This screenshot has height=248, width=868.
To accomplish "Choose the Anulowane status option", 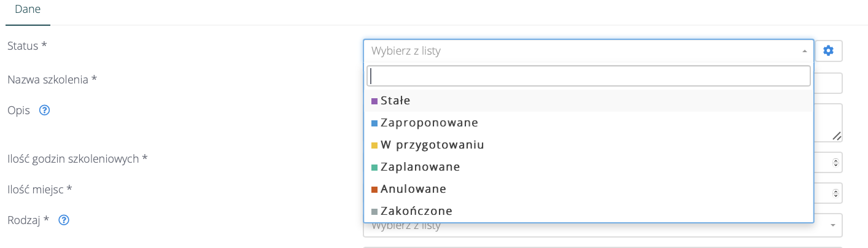I will [413, 189].
